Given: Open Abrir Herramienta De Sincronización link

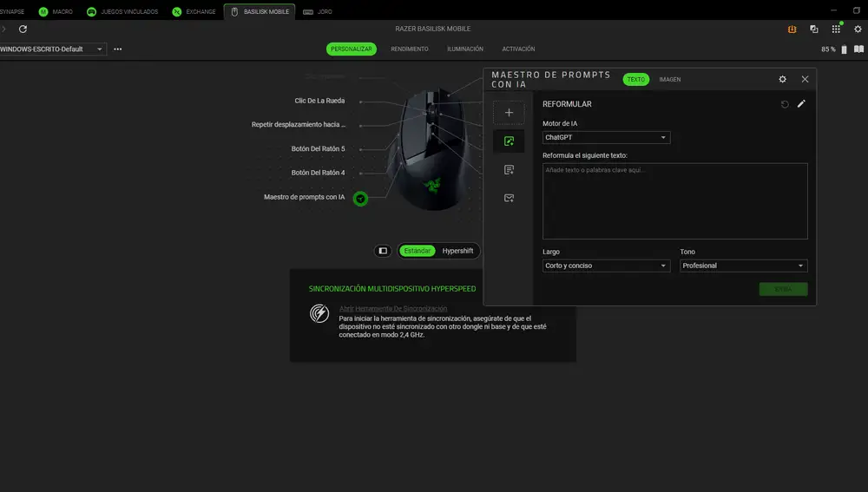Looking at the screenshot, I should (x=393, y=309).
